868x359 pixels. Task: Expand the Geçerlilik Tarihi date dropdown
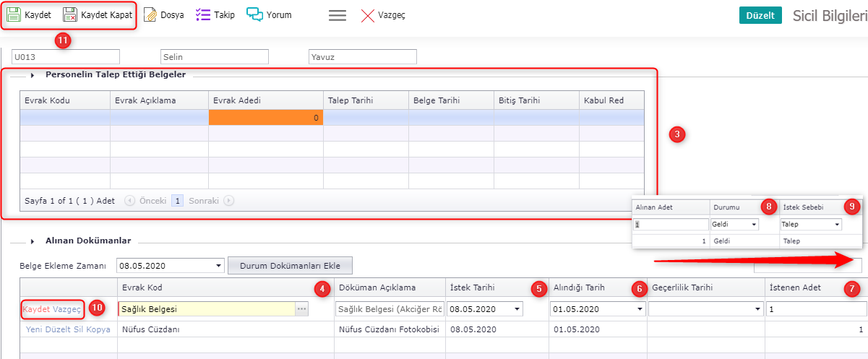pyautogui.click(x=757, y=309)
